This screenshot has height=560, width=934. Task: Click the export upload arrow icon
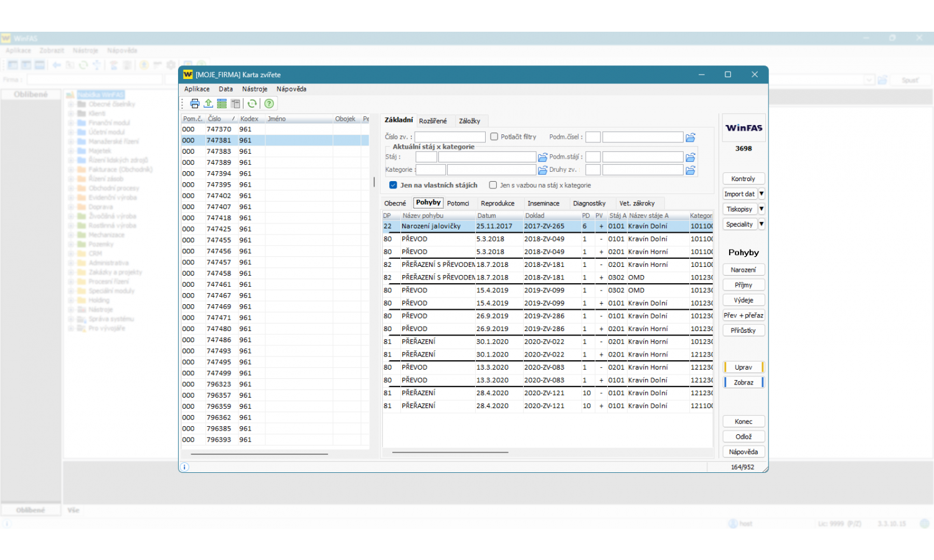click(209, 104)
